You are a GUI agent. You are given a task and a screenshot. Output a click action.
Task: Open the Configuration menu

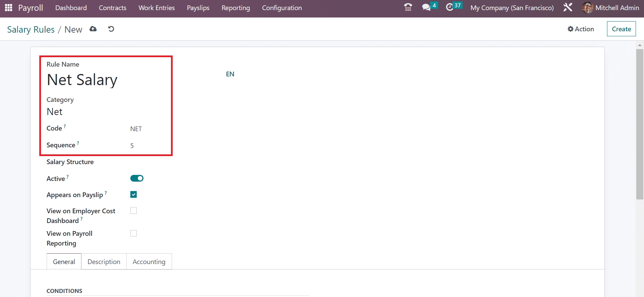282,8
